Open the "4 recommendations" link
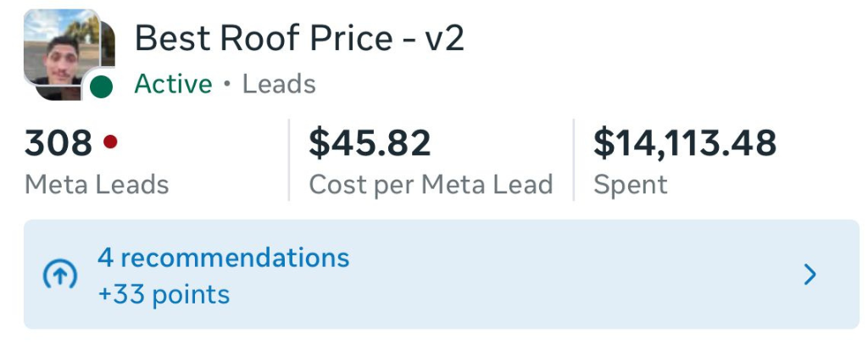The height and width of the screenshot is (345, 868). [223, 257]
